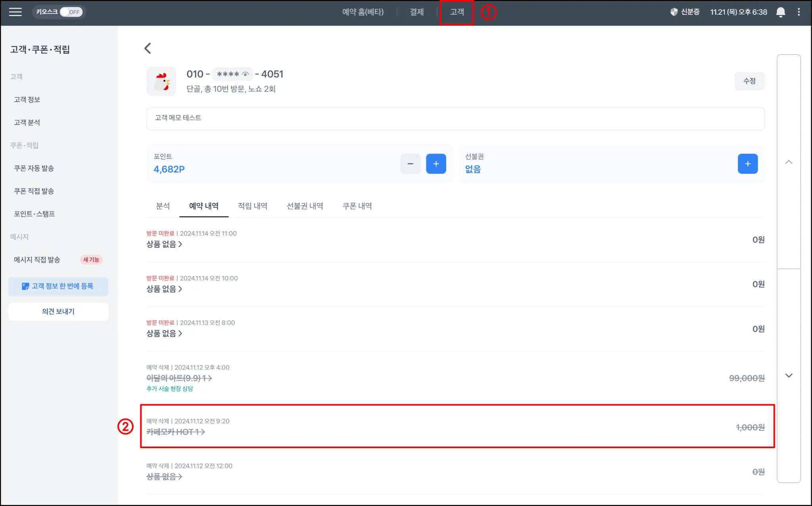Add 선불권 with blue plus button
This screenshot has width=812, height=506.
tap(747, 164)
